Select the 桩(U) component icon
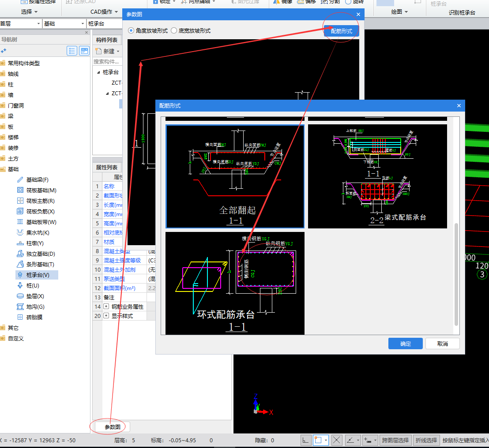The image size is (489, 448). coord(20,286)
